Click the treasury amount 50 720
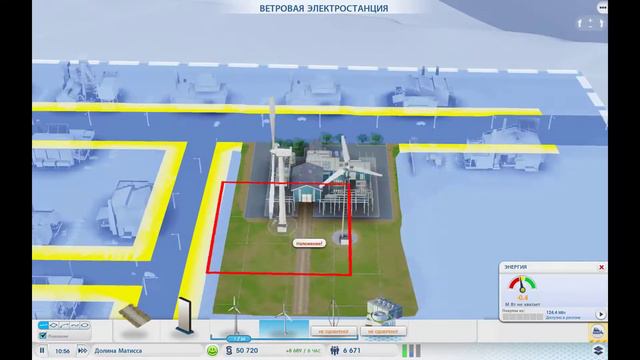This screenshot has width=640, height=360. (247, 350)
